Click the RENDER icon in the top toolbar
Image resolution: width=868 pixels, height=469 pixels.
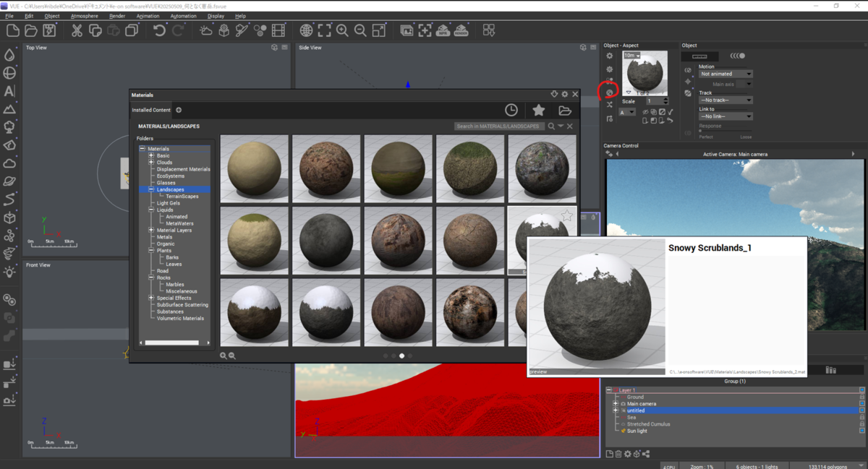[461, 30]
